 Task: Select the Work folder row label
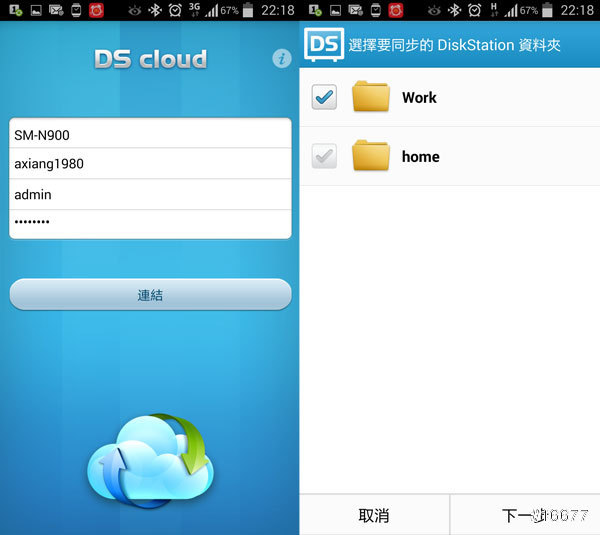(419, 97)
